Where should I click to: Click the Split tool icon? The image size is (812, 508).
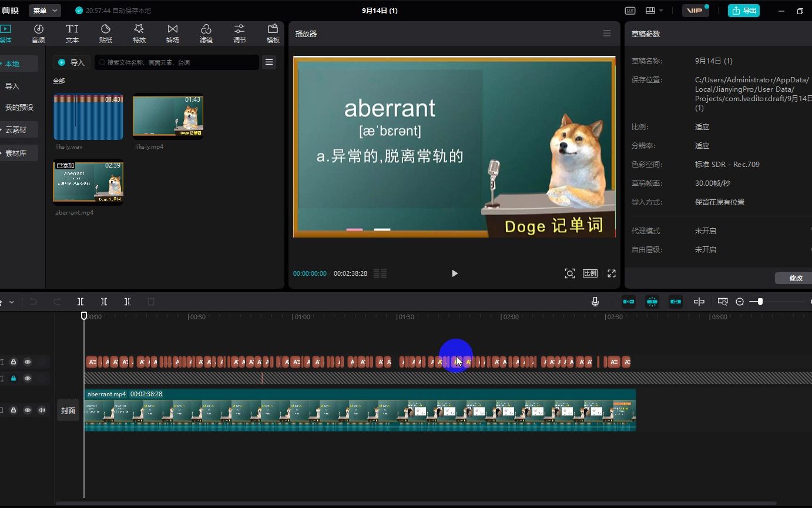[80, 302]
